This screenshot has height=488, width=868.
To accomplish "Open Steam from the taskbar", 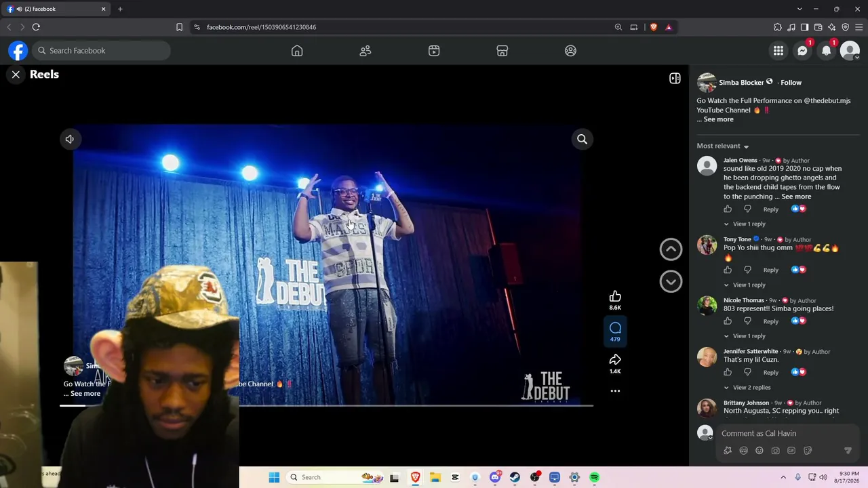I will point(515,477).
